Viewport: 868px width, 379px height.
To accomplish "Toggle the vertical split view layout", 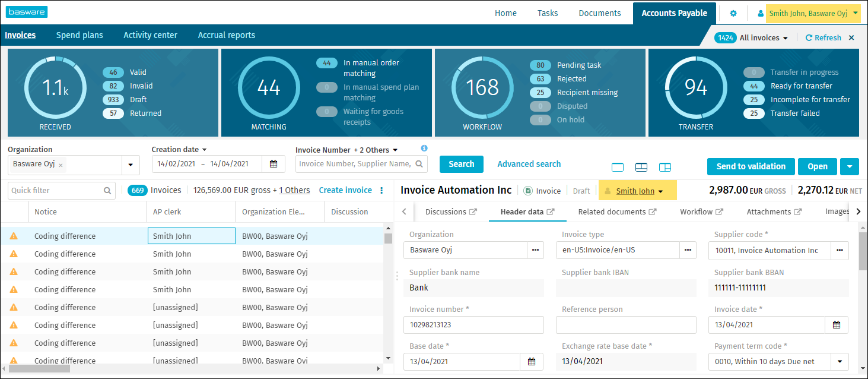I will pos(664,168).
